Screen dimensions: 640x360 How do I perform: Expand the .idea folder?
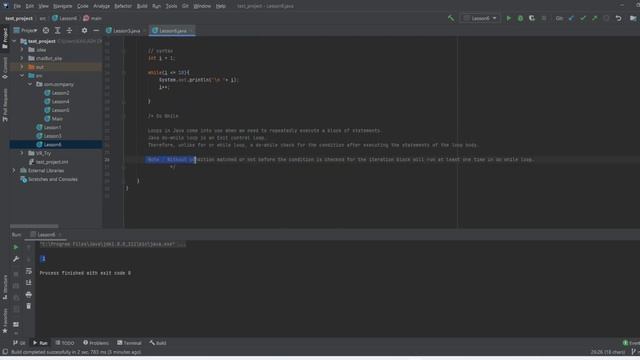[22, 50]
